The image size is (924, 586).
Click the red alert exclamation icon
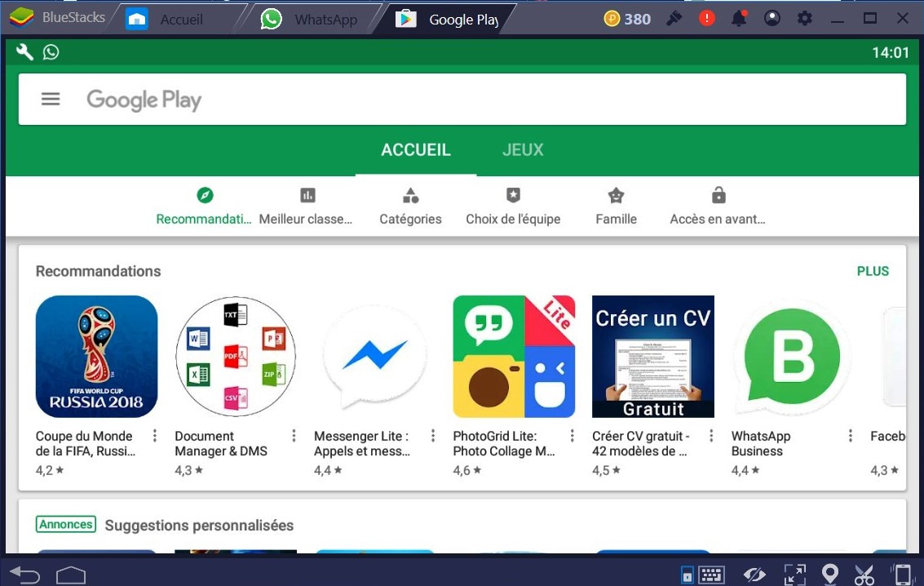(706, 19)
